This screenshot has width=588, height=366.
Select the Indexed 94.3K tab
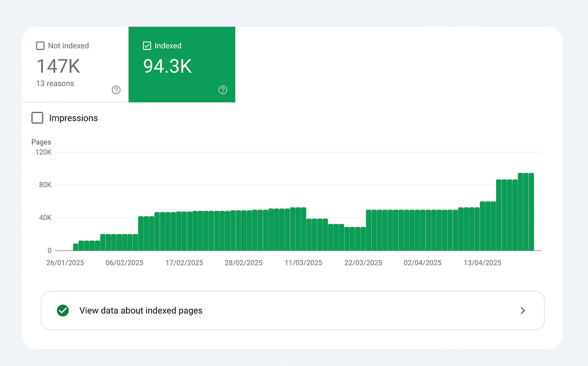(x=182, y=64)
